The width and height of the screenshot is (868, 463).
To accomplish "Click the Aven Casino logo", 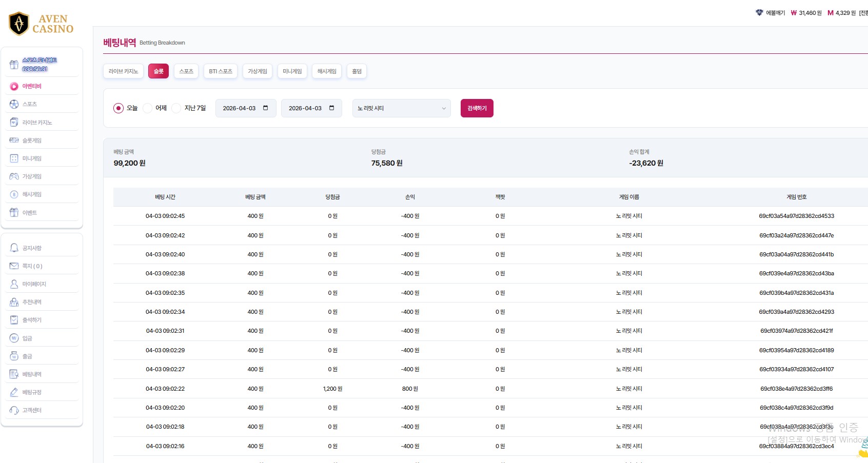I will coord(41,24).
